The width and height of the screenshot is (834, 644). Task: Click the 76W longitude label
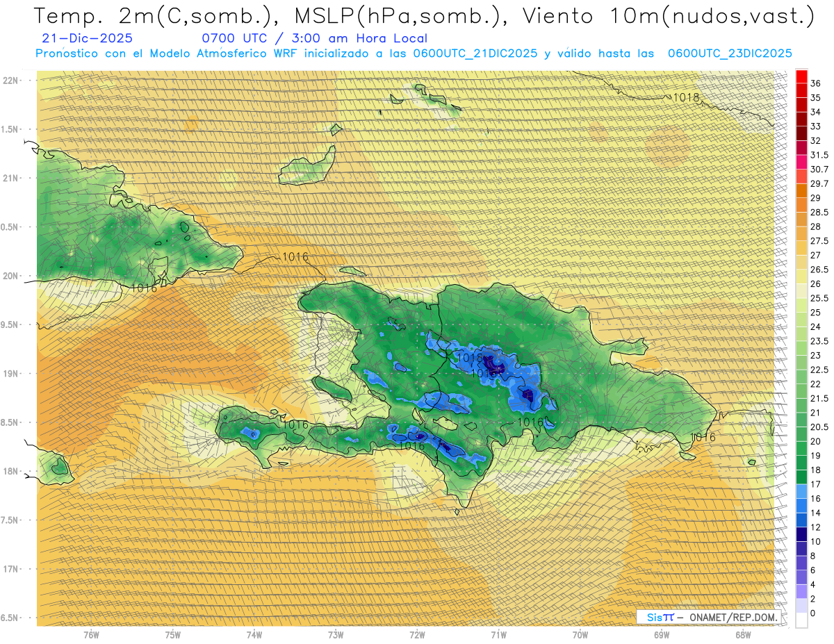[x=91, y=635]
